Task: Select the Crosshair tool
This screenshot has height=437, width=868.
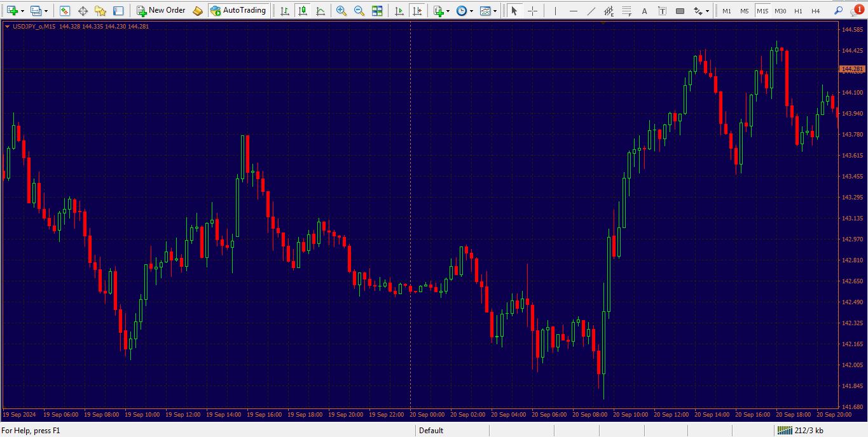Action: click(x=532, y=11)
